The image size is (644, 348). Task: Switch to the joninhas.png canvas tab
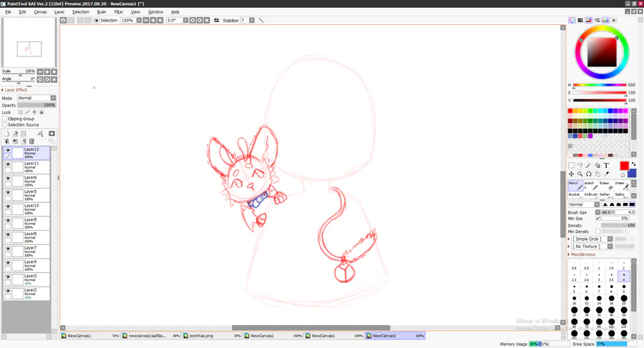tap(212, 336)
